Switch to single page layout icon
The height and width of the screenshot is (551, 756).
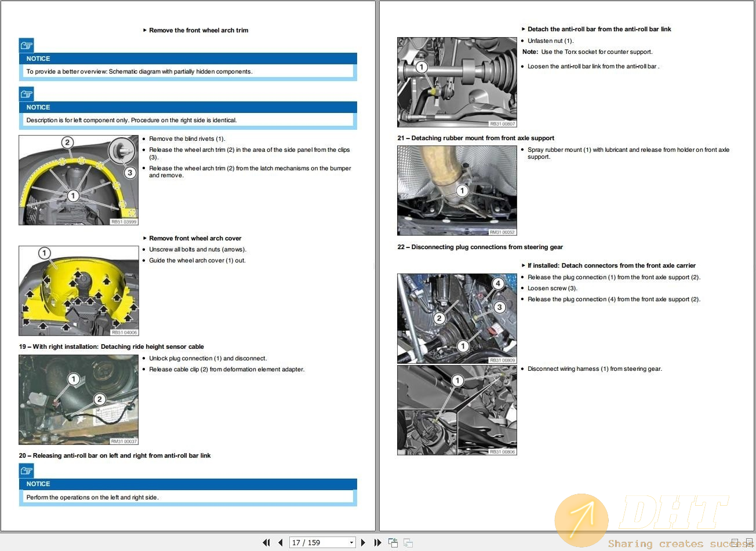(x=735, y=543)
